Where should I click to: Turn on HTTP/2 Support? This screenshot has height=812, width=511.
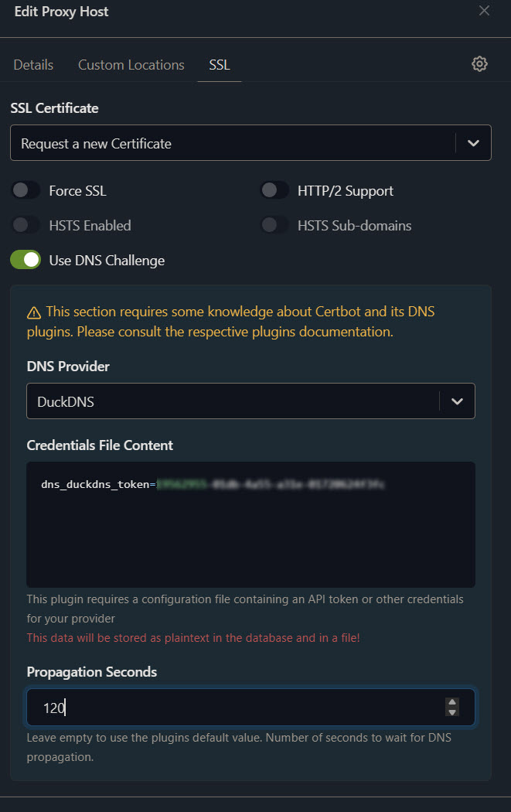tap(274, 190)
